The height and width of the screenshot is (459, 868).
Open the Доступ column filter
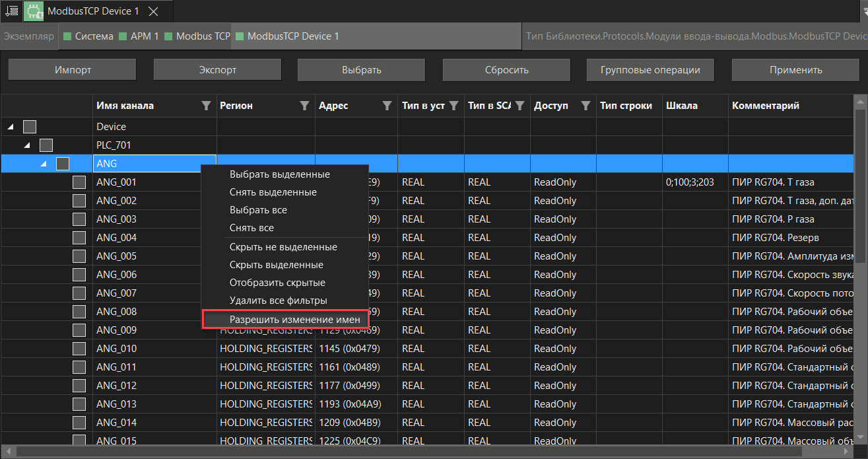(585, 106)
